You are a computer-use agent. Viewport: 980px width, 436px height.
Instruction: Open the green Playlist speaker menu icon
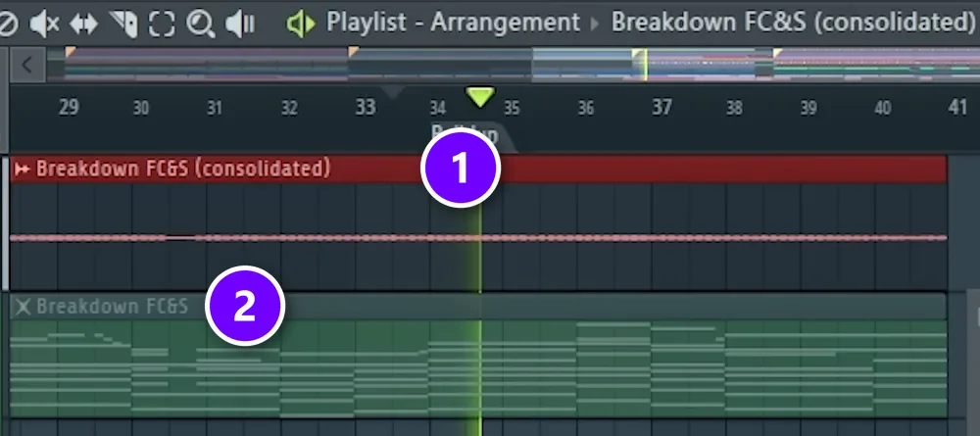(x=301, y=24)
